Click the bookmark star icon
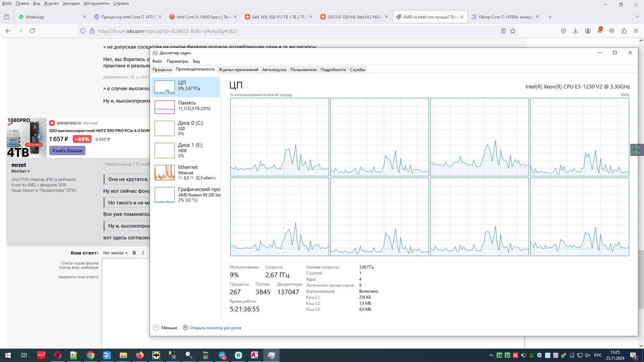This screenshot has width=644, height=362. pos(513,31)
